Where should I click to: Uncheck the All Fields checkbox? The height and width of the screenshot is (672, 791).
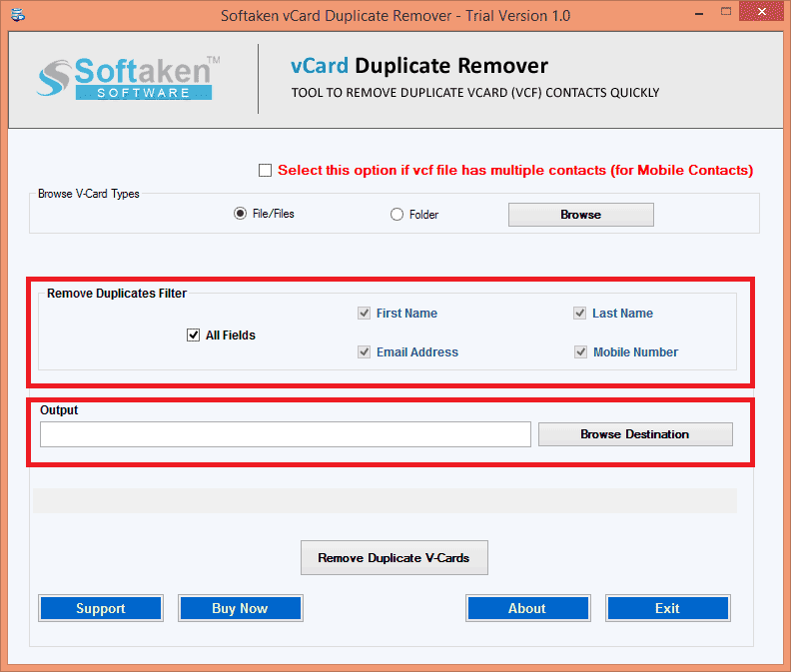[193, 335]
